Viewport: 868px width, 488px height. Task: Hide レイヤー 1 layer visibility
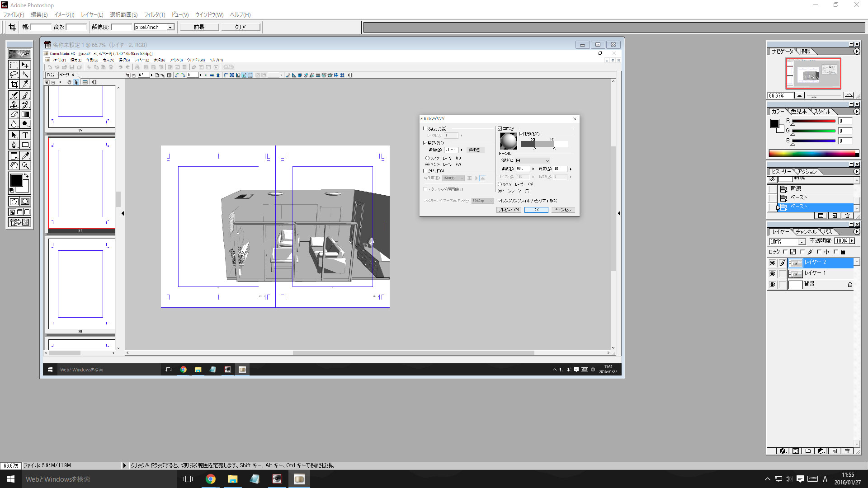[x=772, y=274]
